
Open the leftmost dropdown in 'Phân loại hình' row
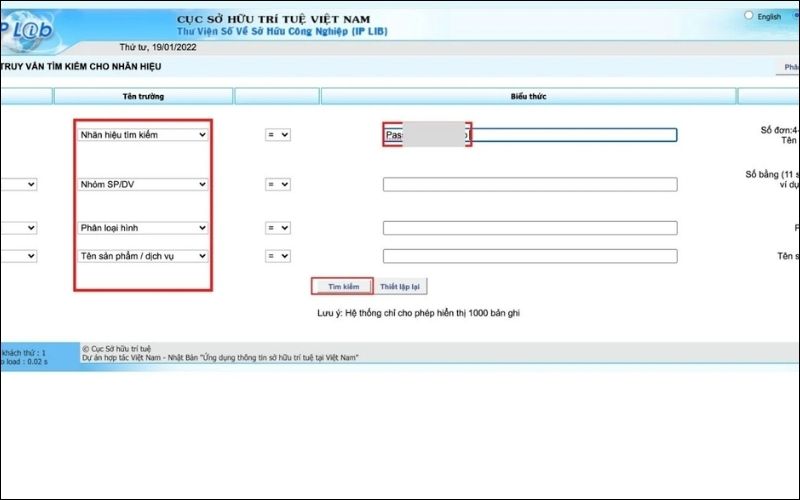[18, 228]
